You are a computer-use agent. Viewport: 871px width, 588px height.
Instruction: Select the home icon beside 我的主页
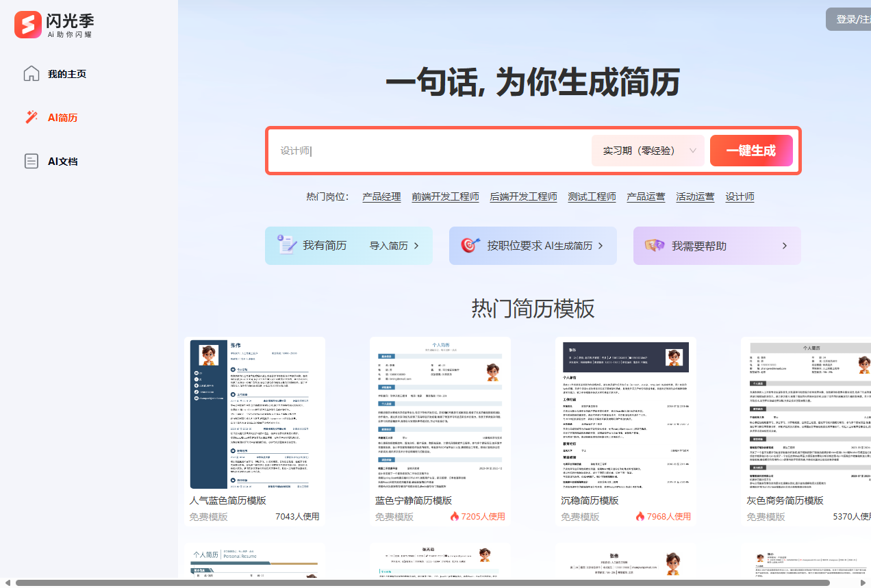[31, 73]
